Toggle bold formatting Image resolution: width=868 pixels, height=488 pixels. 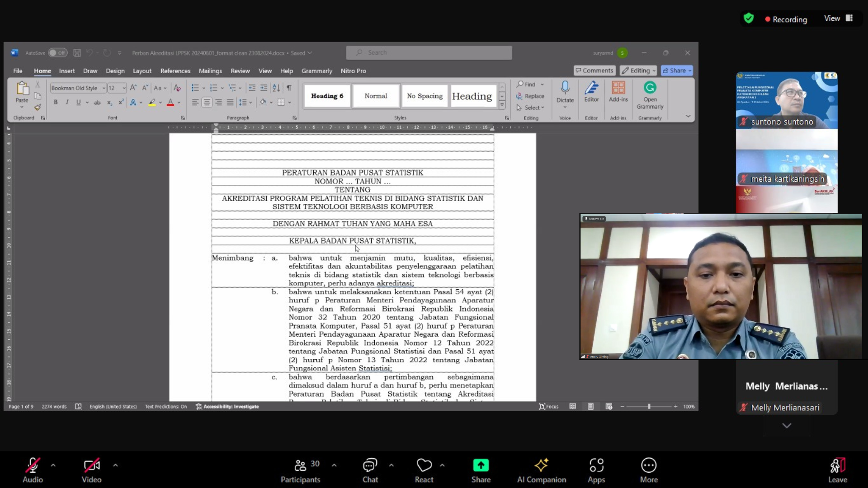[56, 103]
